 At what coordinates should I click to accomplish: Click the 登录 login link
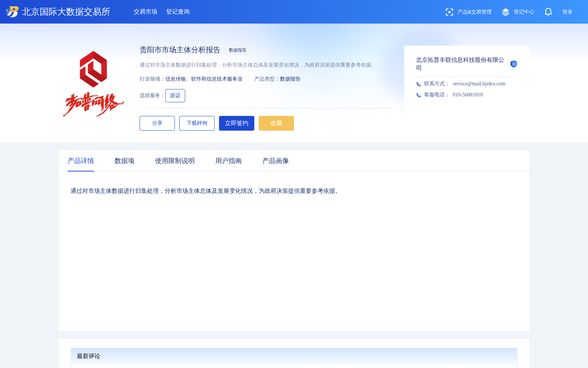click(x=567, y=12)
